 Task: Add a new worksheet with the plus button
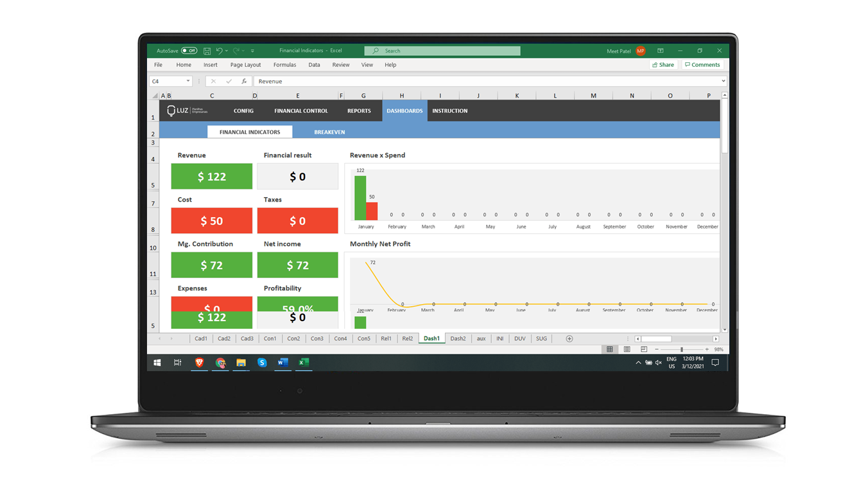569,338
